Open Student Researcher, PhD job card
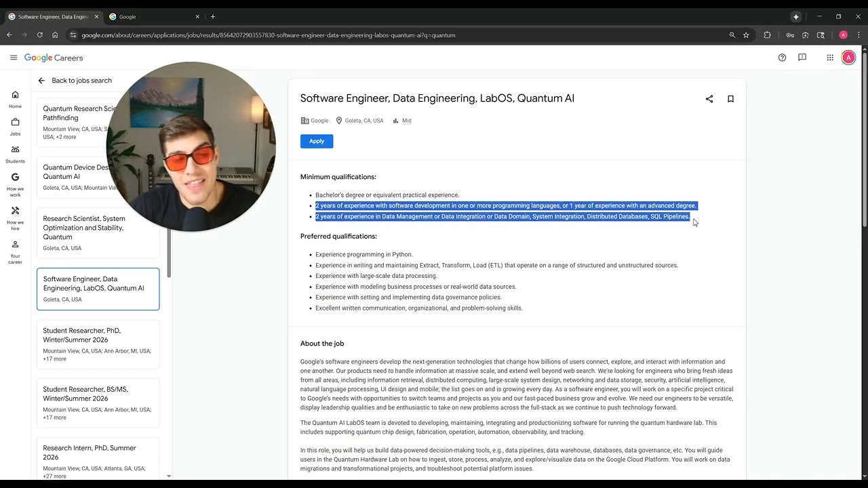This screenshot has height=488, width=868. [98, 344]
